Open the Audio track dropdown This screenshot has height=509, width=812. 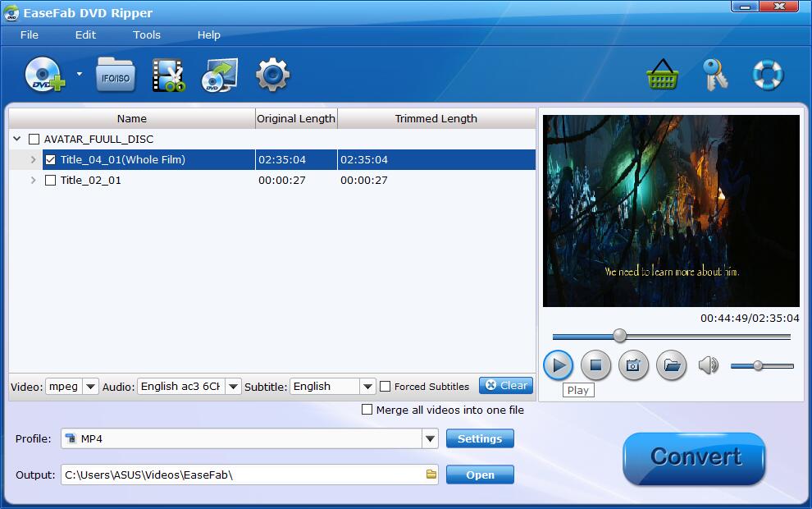pos(233,387)
